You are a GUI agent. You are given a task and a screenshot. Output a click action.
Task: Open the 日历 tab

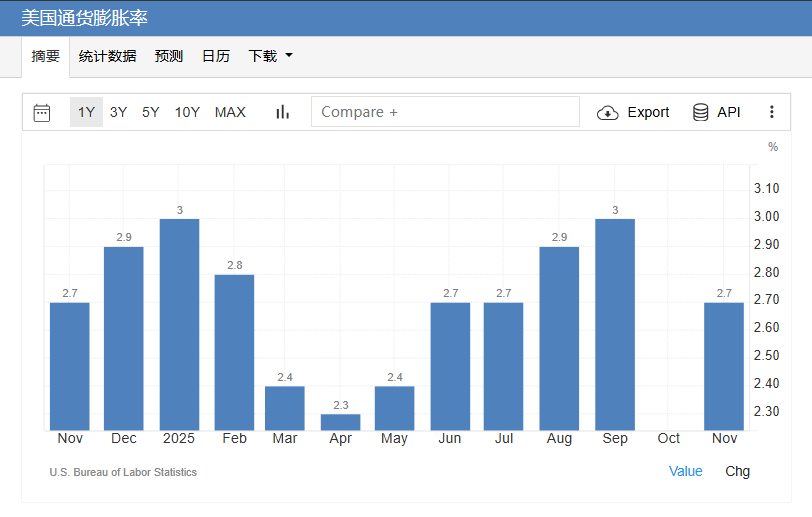pyautogui.click(x=215, y=56)
